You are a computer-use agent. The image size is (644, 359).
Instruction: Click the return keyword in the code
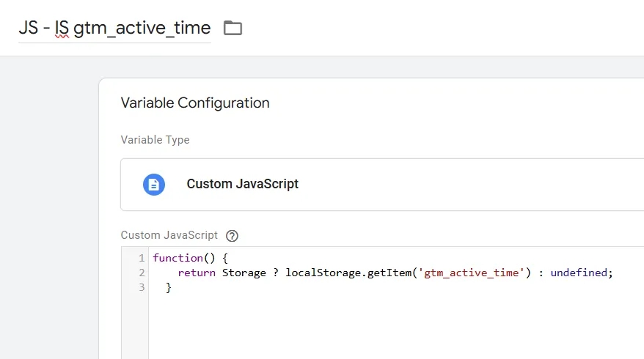point(197,273)
